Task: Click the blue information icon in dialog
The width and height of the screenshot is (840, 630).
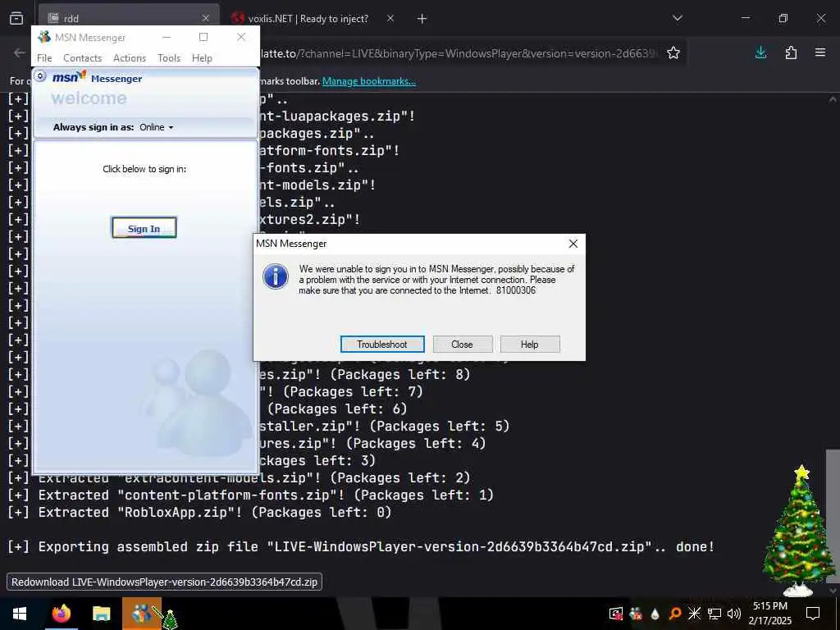Action: point(276,276)
